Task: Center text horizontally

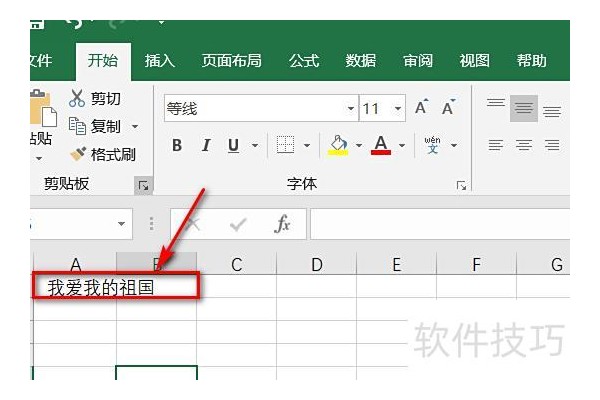Action: click(523, 145)
